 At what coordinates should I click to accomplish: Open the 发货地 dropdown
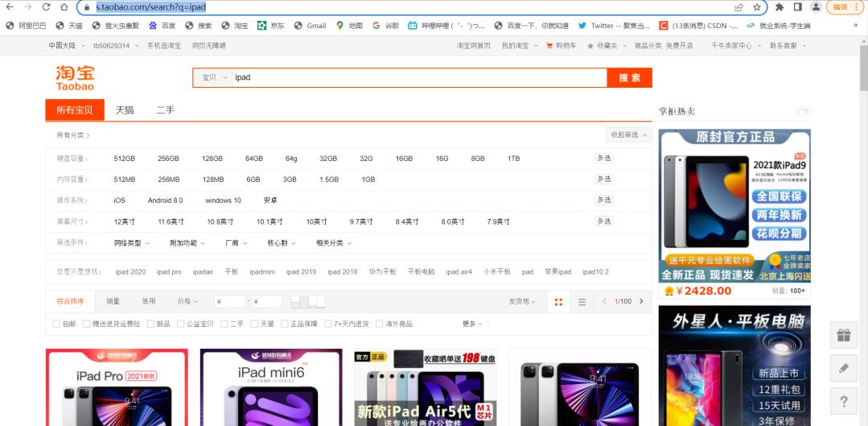pyautogui.click(x=522, y=301)
